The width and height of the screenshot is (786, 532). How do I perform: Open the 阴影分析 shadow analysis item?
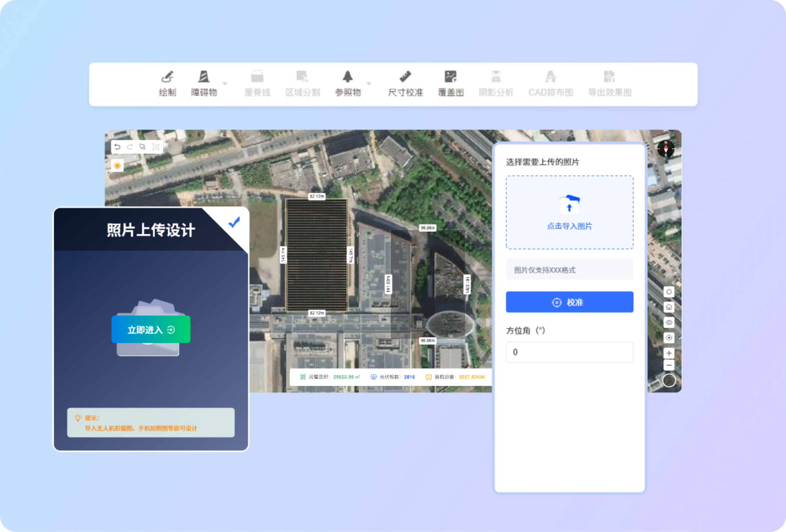pos(496,83)
